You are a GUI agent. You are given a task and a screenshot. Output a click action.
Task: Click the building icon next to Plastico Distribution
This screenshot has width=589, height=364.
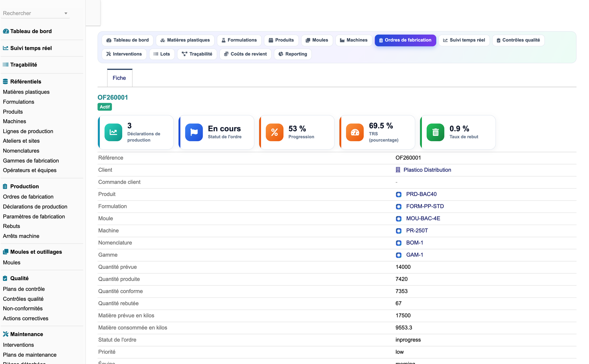[398, 170]
